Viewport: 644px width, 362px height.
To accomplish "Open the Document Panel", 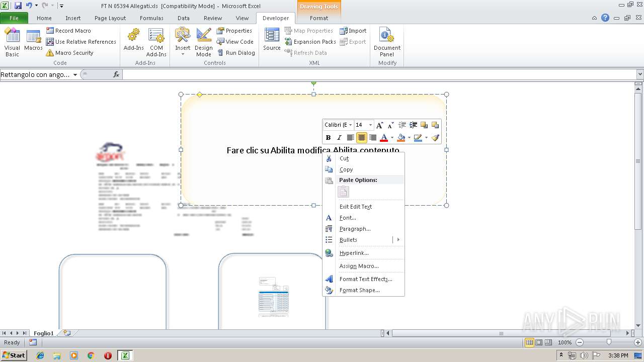I will [387, 42].
